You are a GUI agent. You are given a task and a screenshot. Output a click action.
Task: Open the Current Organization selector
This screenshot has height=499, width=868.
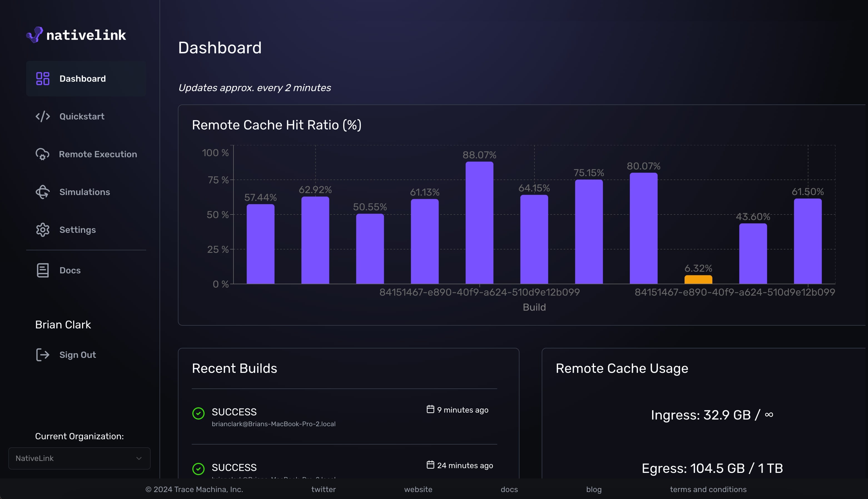tap(79, 458)
